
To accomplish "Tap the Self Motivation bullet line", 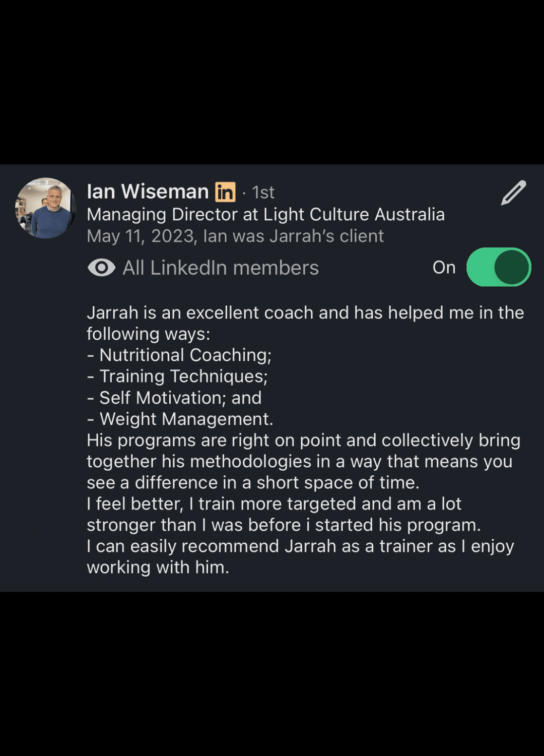I will (174, 398).
